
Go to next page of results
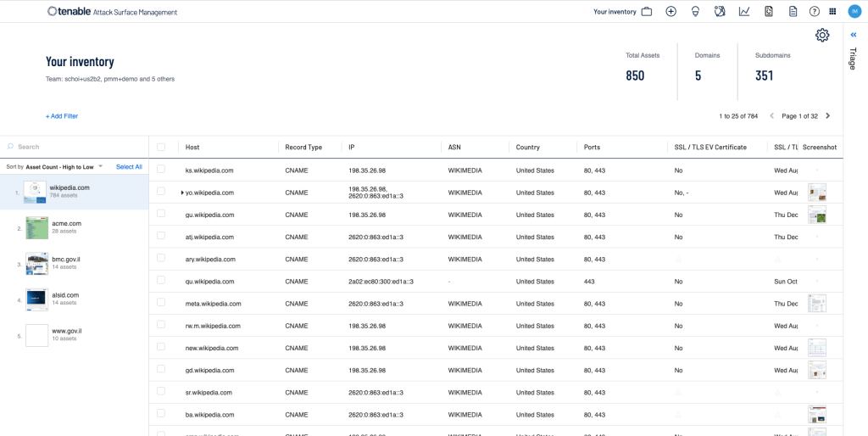point(828,116)
